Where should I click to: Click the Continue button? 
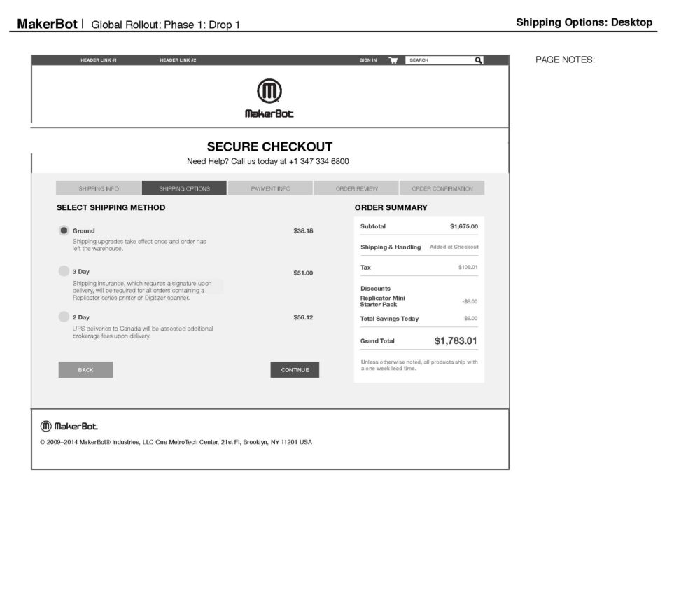(295, 369)
